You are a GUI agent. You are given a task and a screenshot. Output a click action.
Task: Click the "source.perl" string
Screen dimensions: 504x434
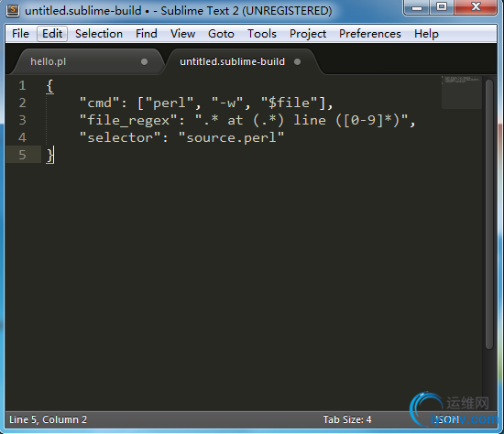pos(231,138)
